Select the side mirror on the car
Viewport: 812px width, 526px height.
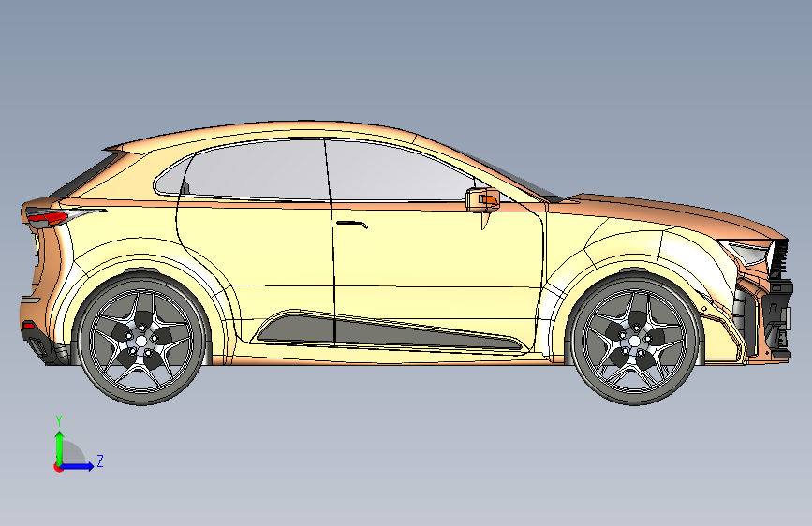click(482, 200)
